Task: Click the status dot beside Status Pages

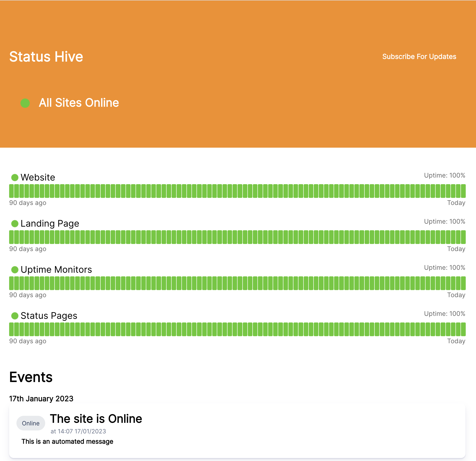Action: [x=15, y=316]
